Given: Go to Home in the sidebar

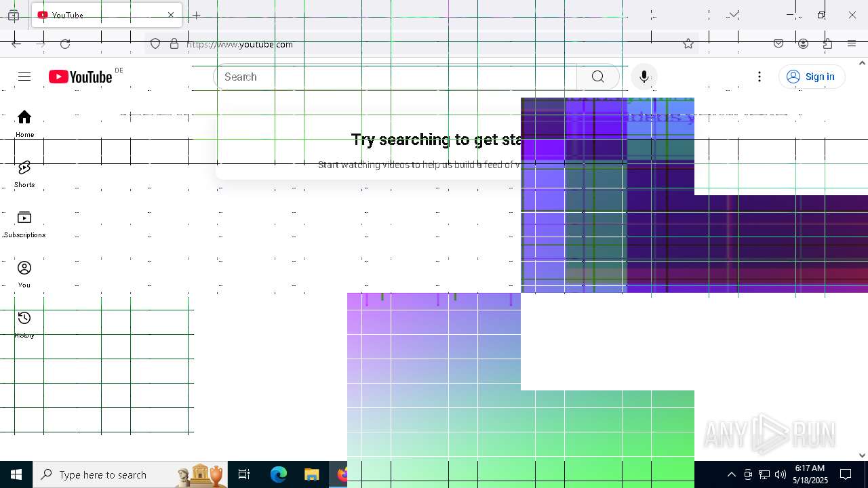Looking at the screenshot, I should click(24, 123).
